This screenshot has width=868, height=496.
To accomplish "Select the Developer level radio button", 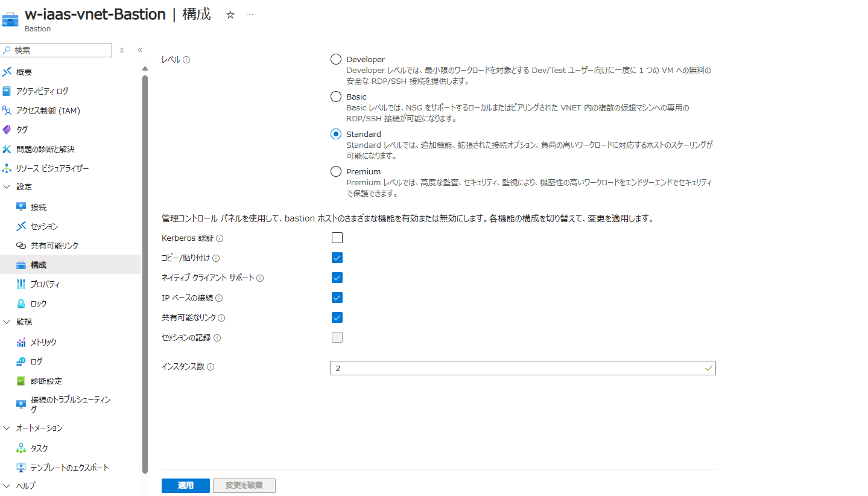I will pyautogui.click(x=336, y=59).
